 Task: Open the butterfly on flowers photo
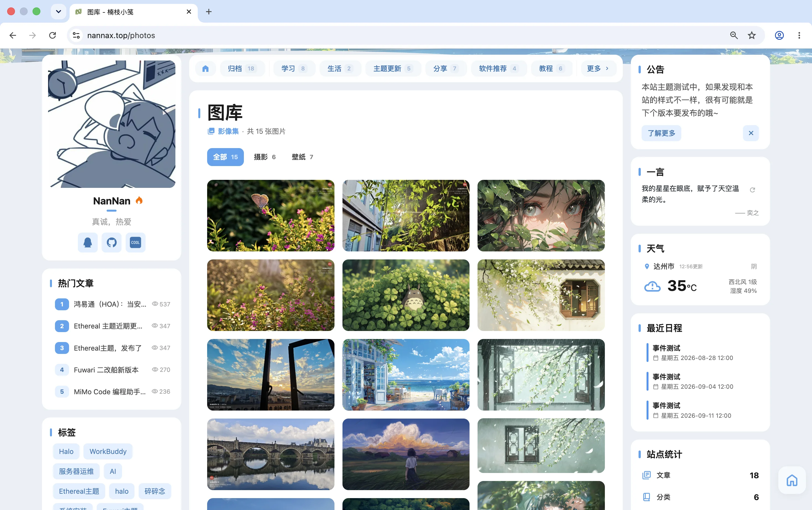[x=270, y=215]
